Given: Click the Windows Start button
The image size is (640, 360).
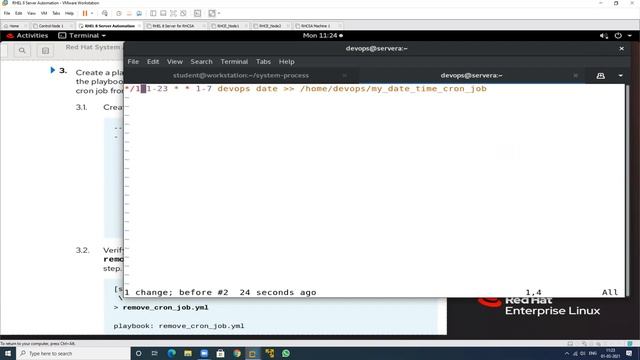Looking at the screenshot, I should tap(8, 353).
